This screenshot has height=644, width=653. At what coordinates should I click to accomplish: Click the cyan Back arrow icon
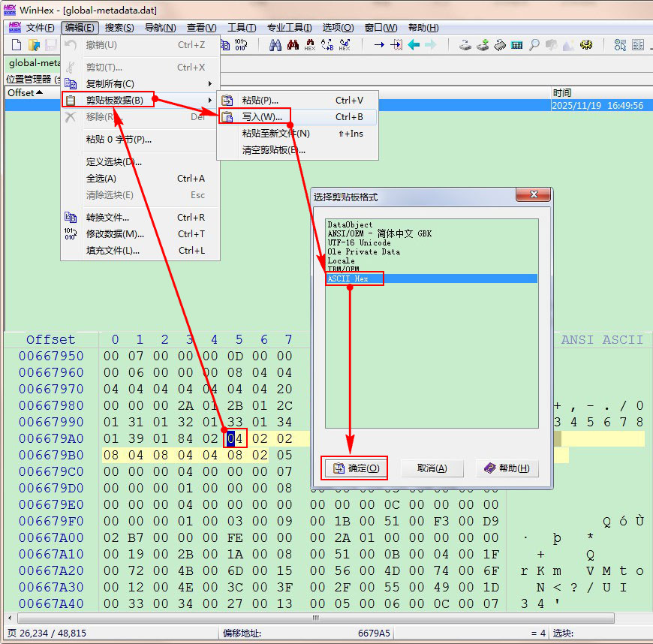pos(414,45)
